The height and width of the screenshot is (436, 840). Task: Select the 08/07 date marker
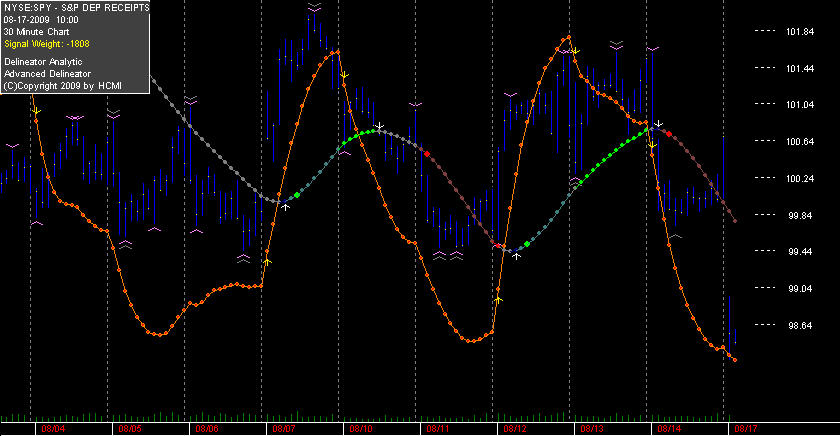[x=284, y=429]
